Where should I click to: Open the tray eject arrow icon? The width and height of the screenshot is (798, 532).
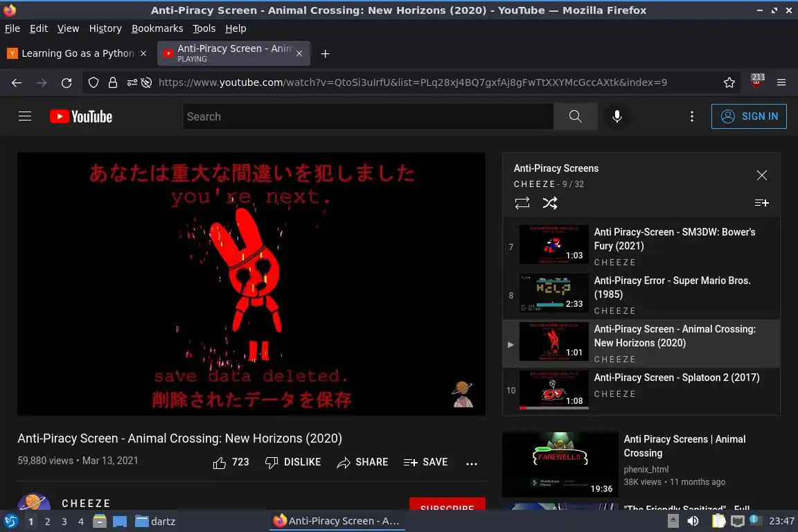pos(673,521)
